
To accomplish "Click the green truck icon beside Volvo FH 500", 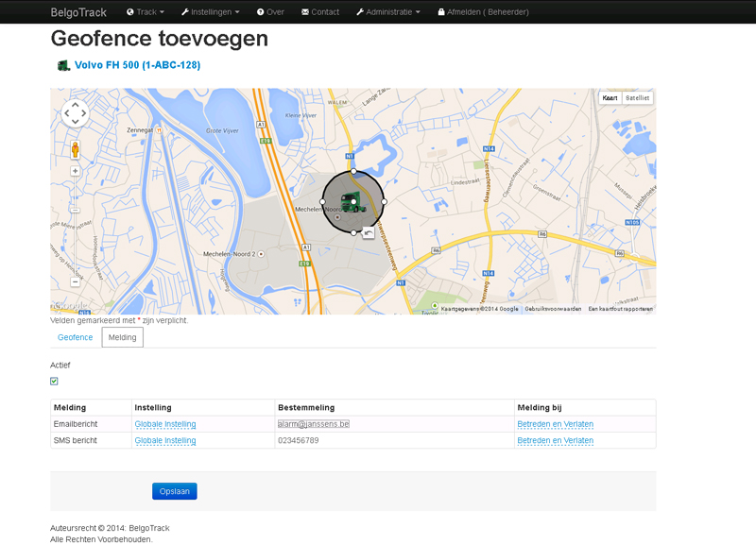I will pos(63,65).
